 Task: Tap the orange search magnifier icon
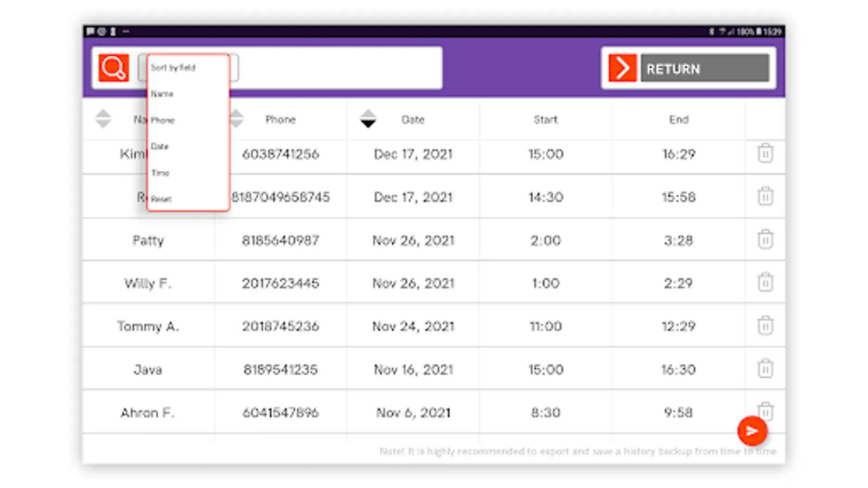[113, 68]
